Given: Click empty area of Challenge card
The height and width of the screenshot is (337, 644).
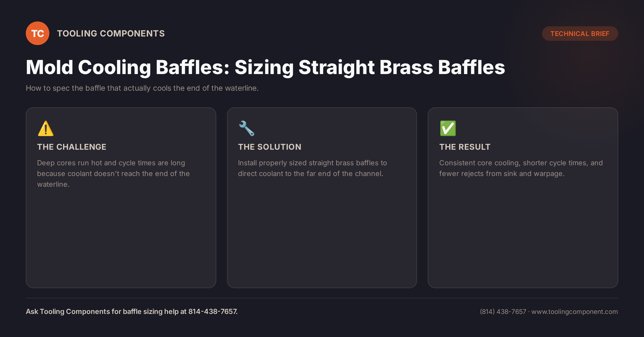Looking at the screenshot, I should point(121,238).
